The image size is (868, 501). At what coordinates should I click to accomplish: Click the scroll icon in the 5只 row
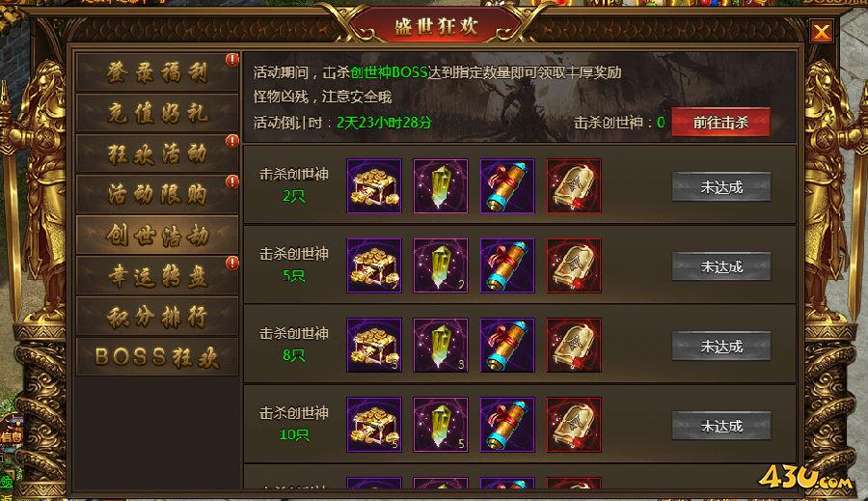(507, 265)
